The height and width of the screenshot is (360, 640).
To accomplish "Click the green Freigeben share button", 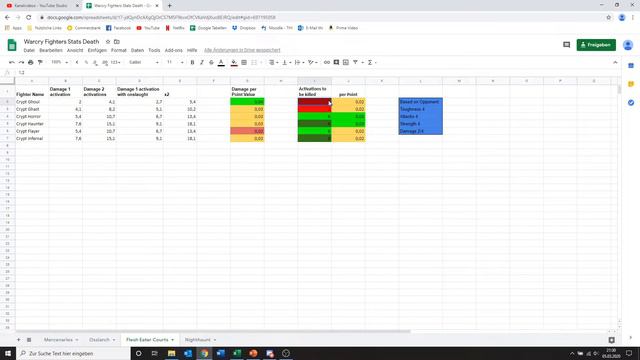I will [x=596, y=45].
